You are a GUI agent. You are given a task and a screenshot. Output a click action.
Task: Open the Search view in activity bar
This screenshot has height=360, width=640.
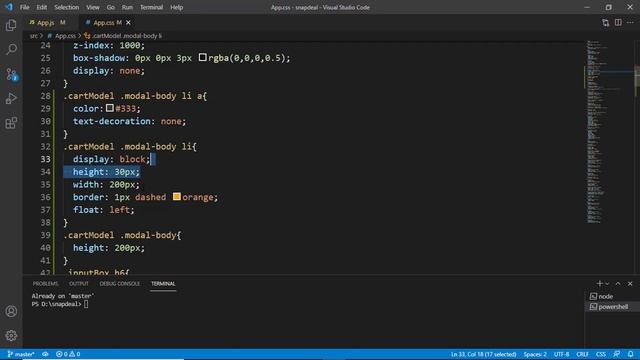(x=11, y=49)
